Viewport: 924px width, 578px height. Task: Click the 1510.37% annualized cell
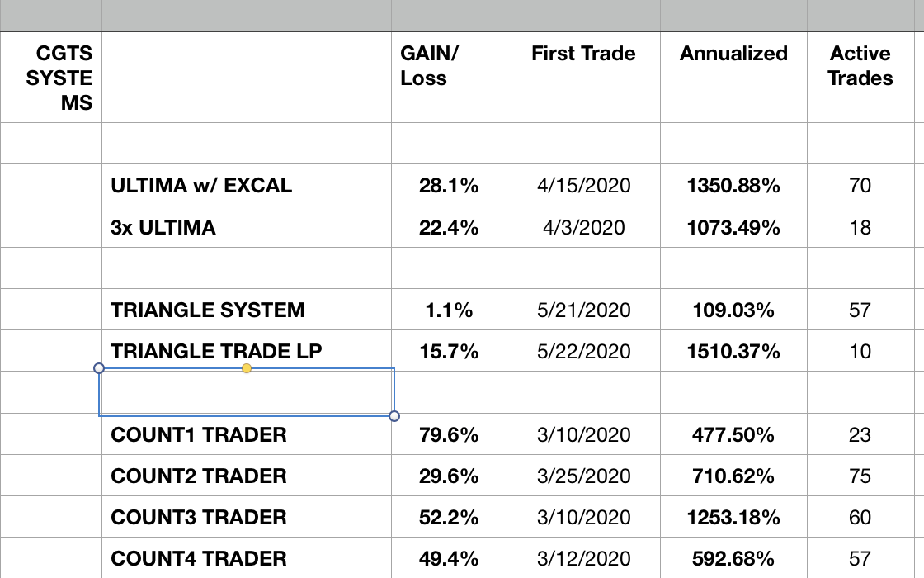point(733,352)
